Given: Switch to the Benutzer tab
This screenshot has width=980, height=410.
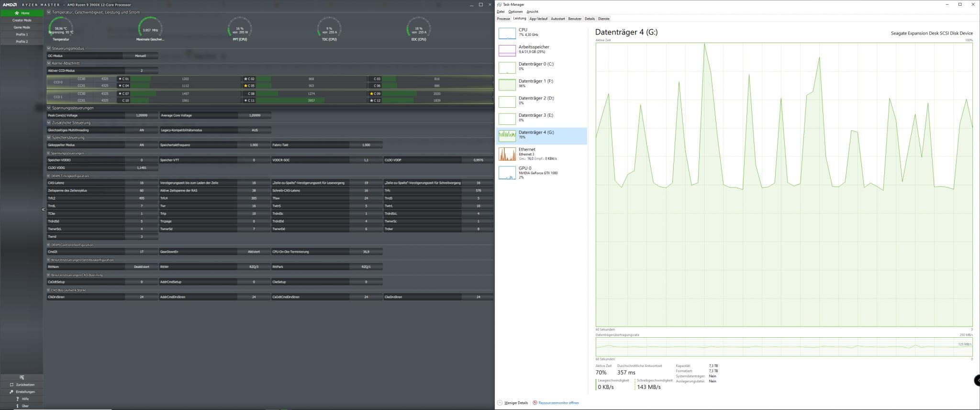Looking at the screenshot, I should [575, 19].
